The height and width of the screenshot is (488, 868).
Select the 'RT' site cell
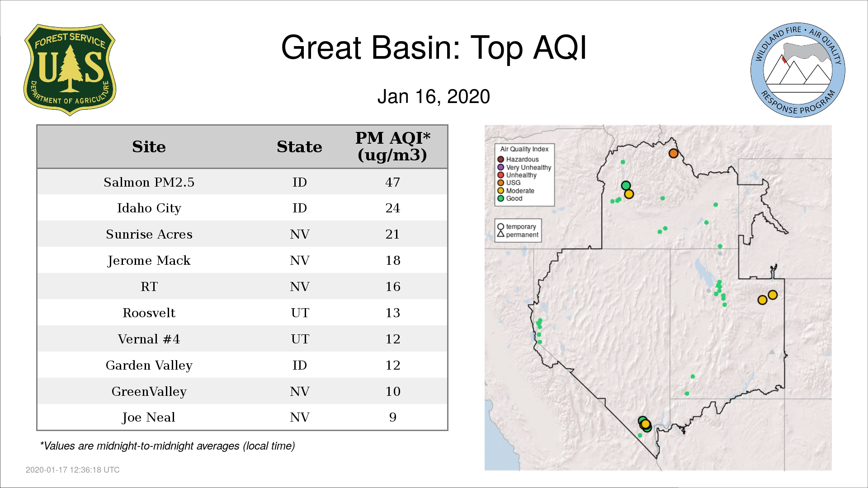coord(149,286)
